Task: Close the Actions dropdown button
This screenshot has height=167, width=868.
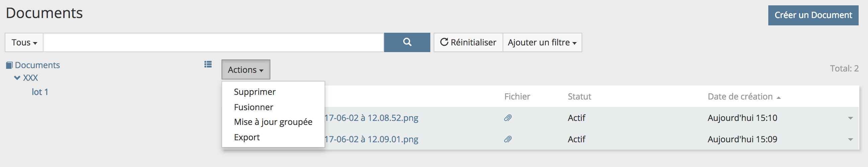Action: (x=245, y=69)
